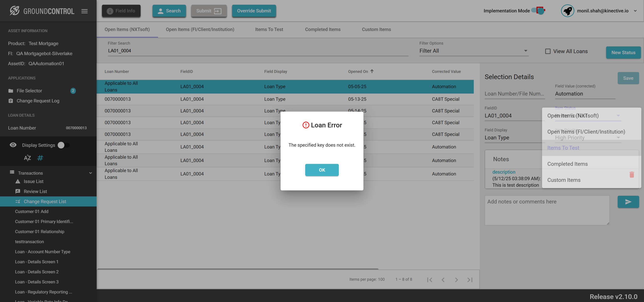644x302 pixels.
Task: Click the horizontal scrollbar under the table
Action: [237, 269]
